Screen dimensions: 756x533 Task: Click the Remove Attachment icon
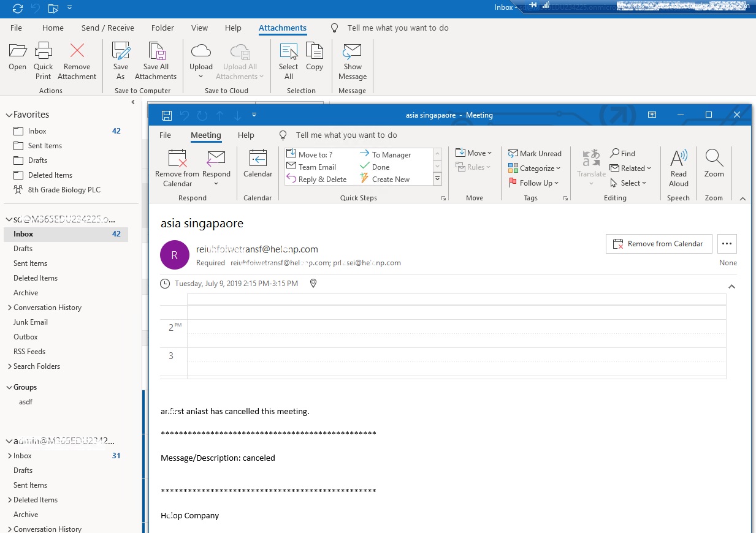[x=77, y=59]
